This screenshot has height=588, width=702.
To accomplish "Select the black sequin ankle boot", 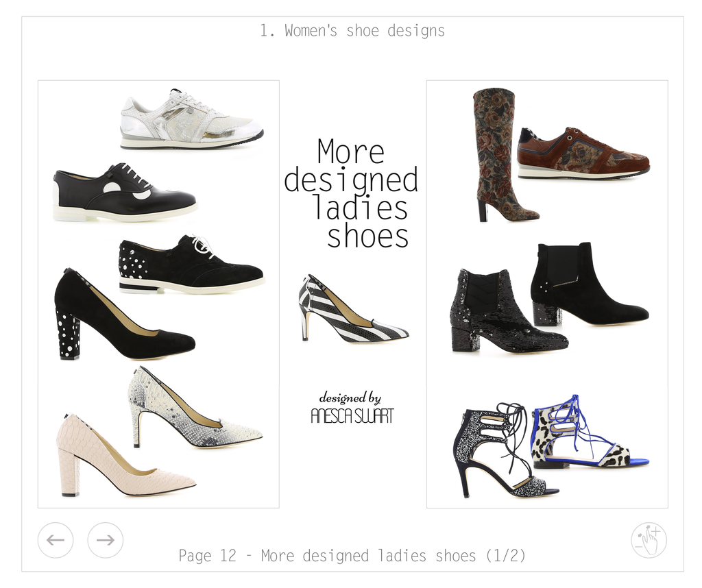I will pos(509,310).
